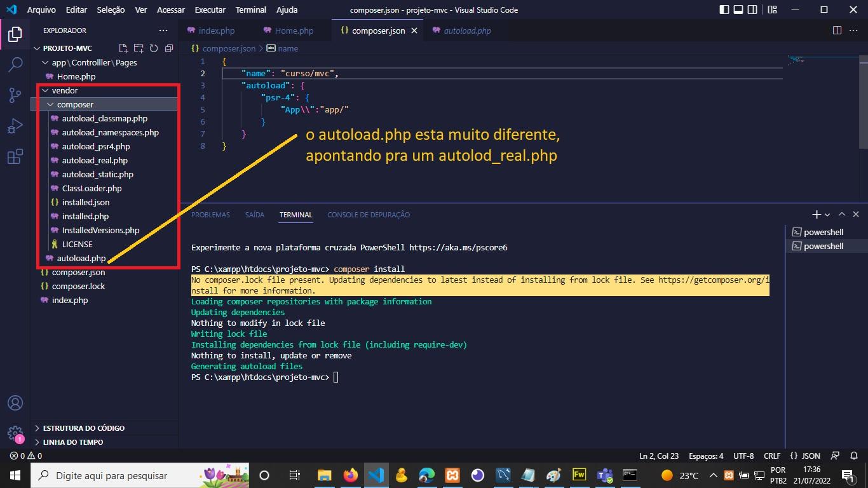Open notifications bell in status bar
Image resolution: width=868 pixels, height=488 pixels.
click(x=853, y=456)
